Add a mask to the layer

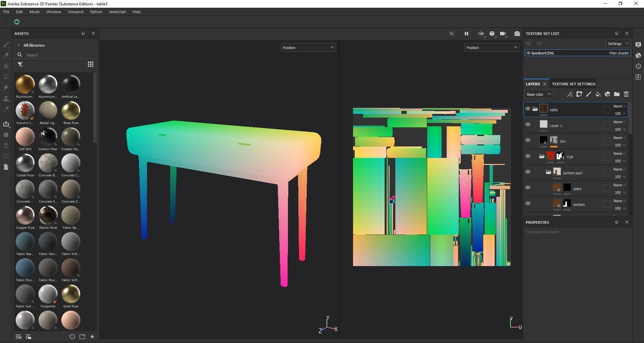click(579, 94)
